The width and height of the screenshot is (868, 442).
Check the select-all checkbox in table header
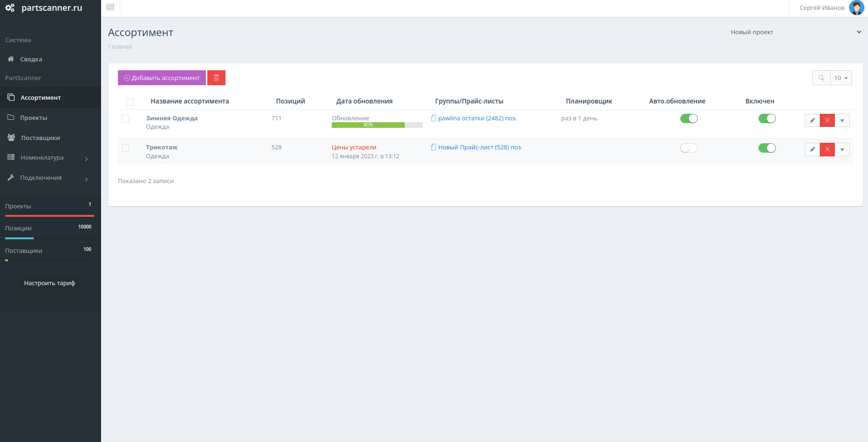point(130,102)
